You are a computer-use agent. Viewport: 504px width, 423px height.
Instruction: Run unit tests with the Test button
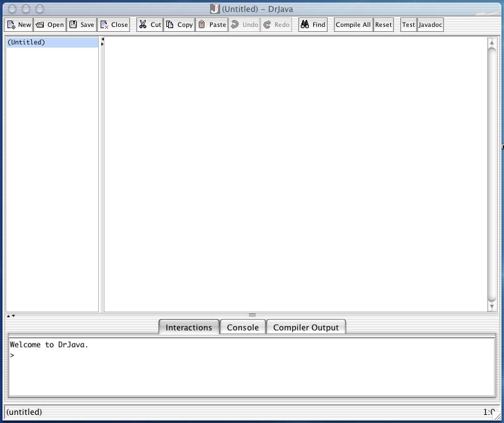coord(408,25)
